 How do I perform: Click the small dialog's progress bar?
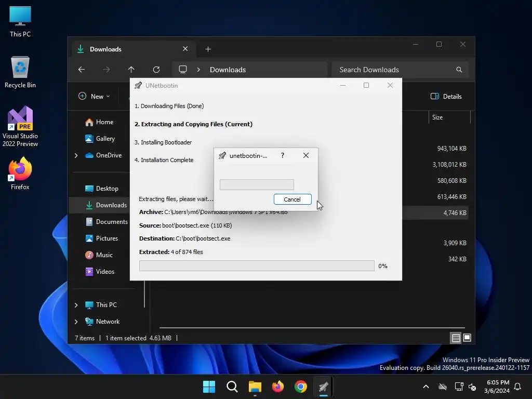[x=257, y=184]
